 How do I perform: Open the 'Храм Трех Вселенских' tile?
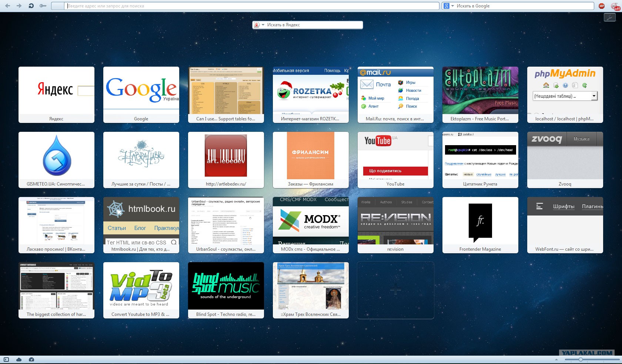click(x=311, y=290)
